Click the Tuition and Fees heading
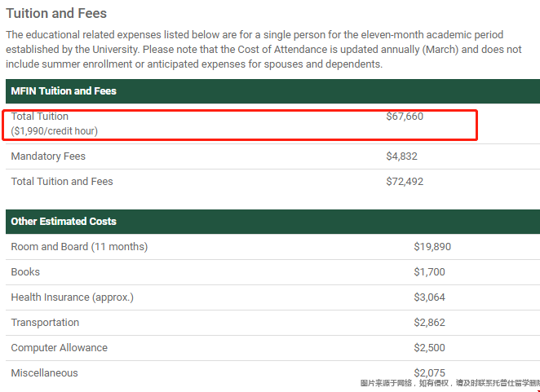 click(x=56, y=13)
